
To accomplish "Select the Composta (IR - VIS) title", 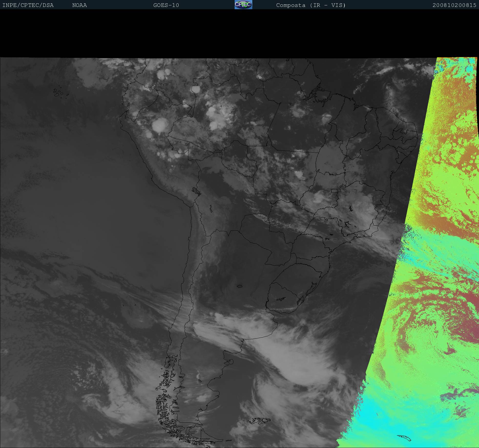I will tap(311, 5).
